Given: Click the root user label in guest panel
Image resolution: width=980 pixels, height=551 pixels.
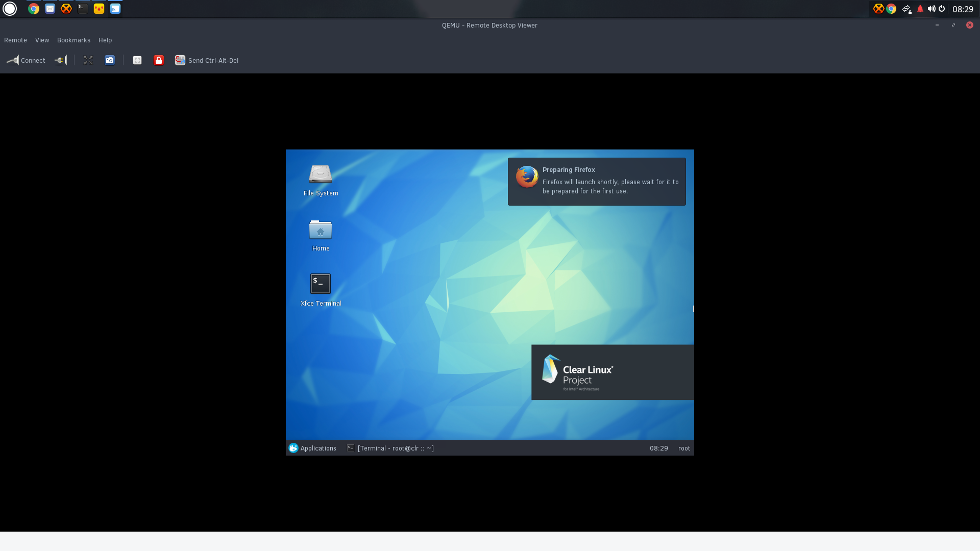Looking at the screenshot, I should [684, 448].
